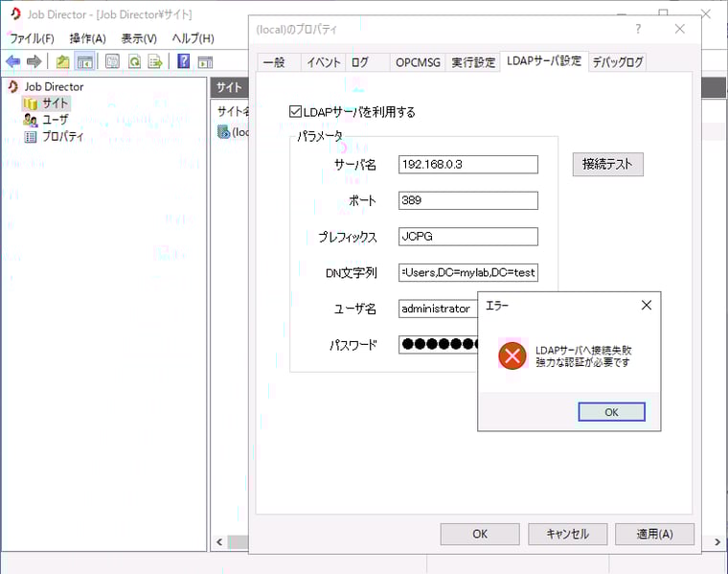The image size is (728, 574).
Task: Click the (local) site server icon in the list
Action: coord(224,132)
